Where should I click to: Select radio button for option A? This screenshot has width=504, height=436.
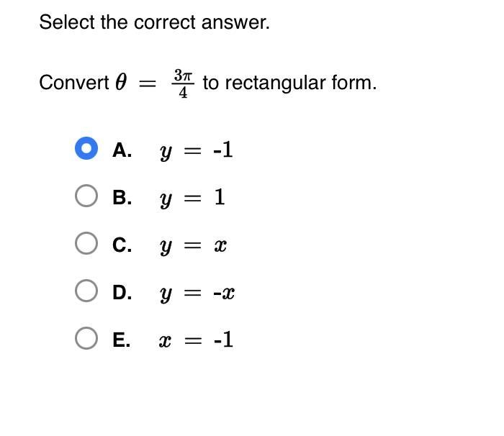(86, 148)
